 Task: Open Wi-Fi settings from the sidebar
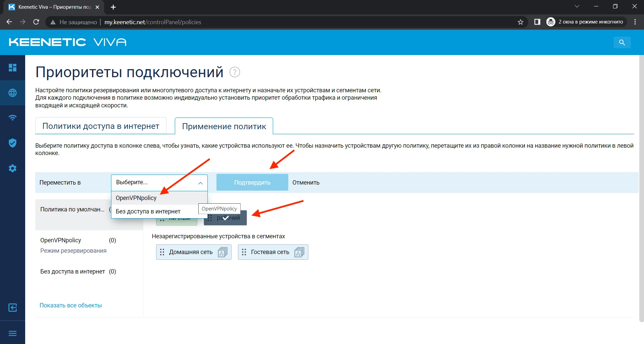click(x=12, y=118)
